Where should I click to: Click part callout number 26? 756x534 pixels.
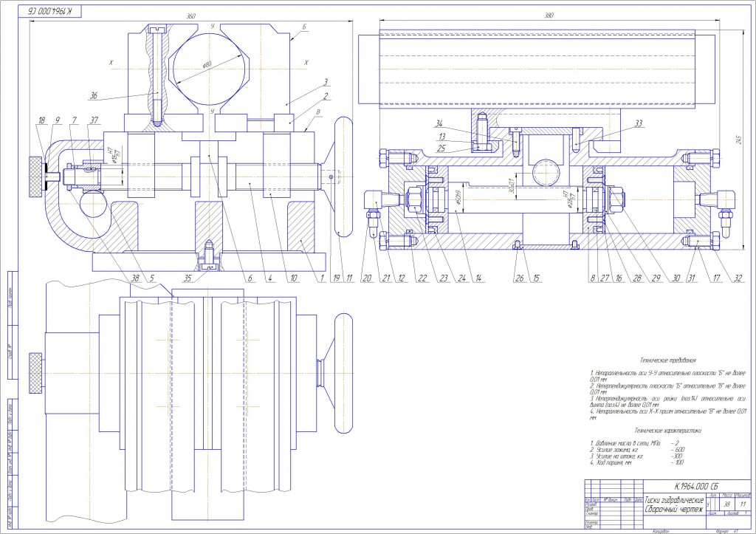[519, 278]
